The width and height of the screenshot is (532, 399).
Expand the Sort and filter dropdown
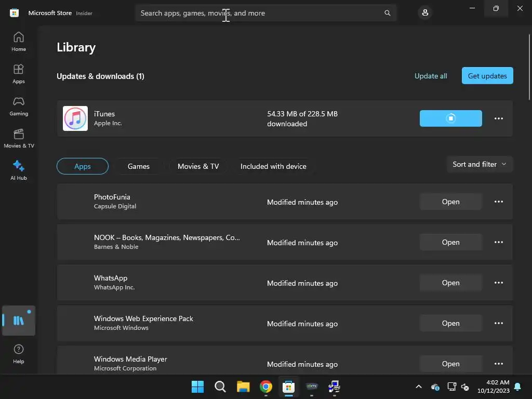click(x=480, y=164)
